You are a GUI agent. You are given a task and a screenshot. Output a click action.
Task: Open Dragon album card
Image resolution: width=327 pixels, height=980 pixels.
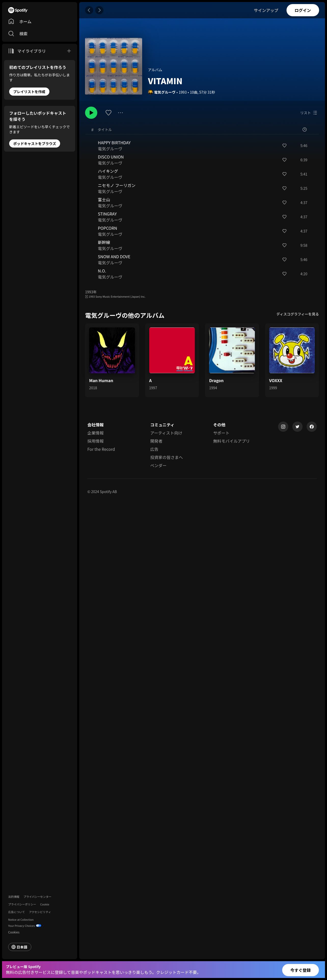pos(232,360)
